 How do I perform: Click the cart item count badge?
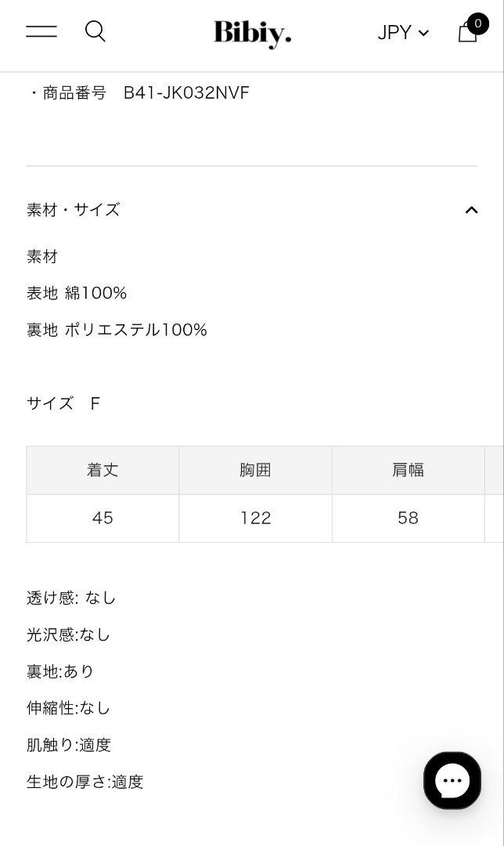point(477,23)
